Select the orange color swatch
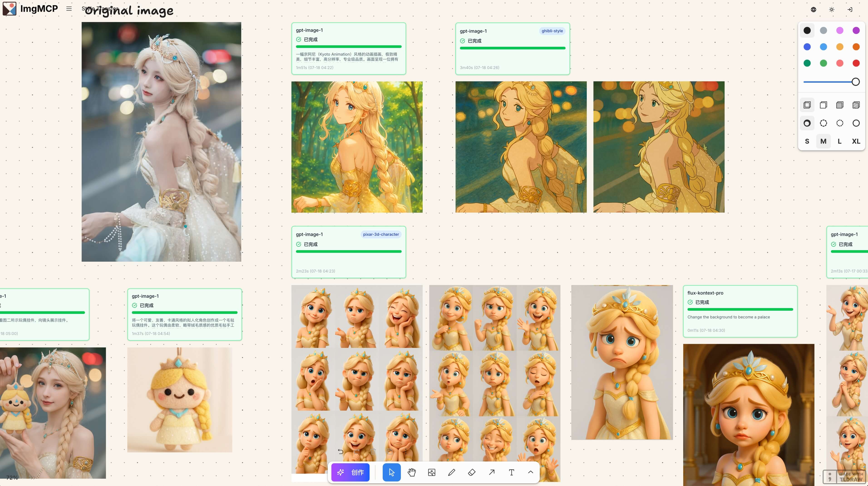Screen dimensions: 868x486 click(x=856, y=47)
